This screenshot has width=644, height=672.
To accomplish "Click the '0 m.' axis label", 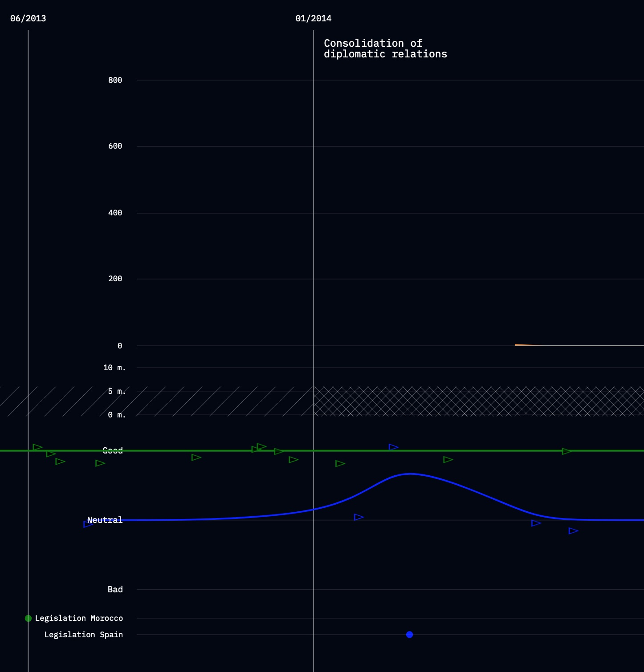I will (117, 415).
